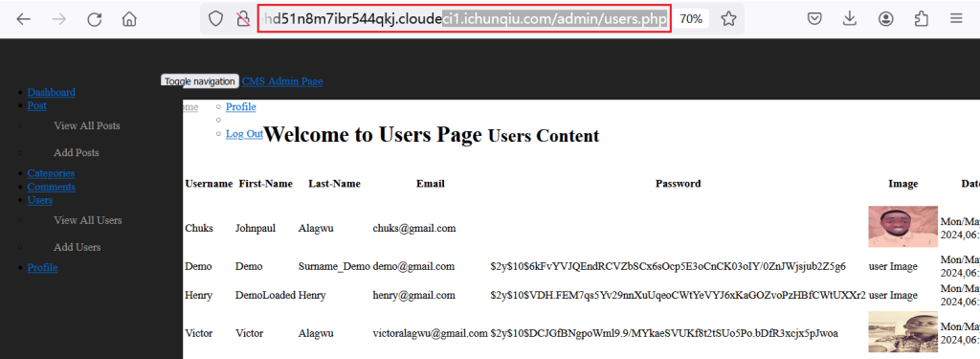Click the victoralagwu@gmail.com email cell
Viewport: 980px width, 359px height.
click(430, 333)
